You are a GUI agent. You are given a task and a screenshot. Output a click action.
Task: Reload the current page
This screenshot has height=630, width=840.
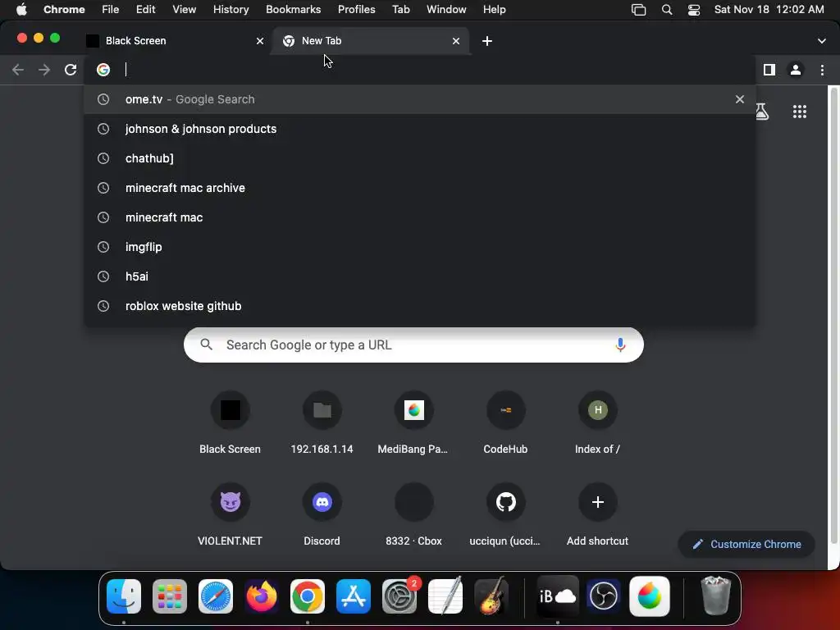tap(71, 70)
